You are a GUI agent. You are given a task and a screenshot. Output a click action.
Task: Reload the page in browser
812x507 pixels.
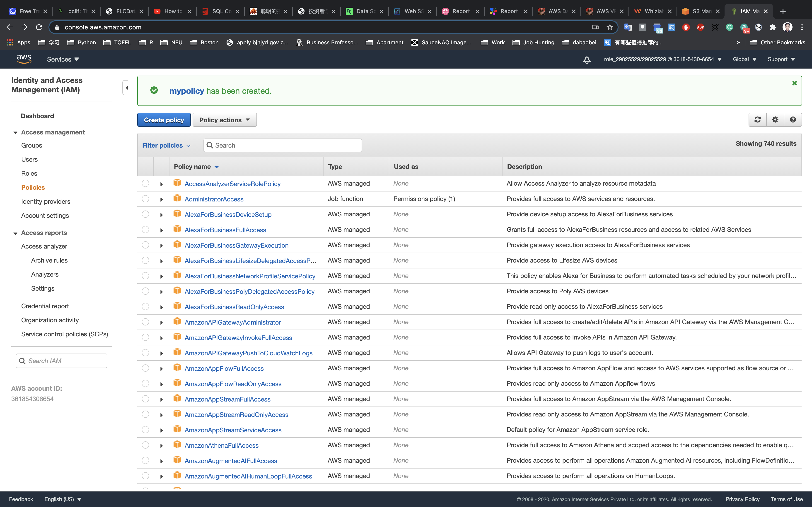[x=39, y=27]
